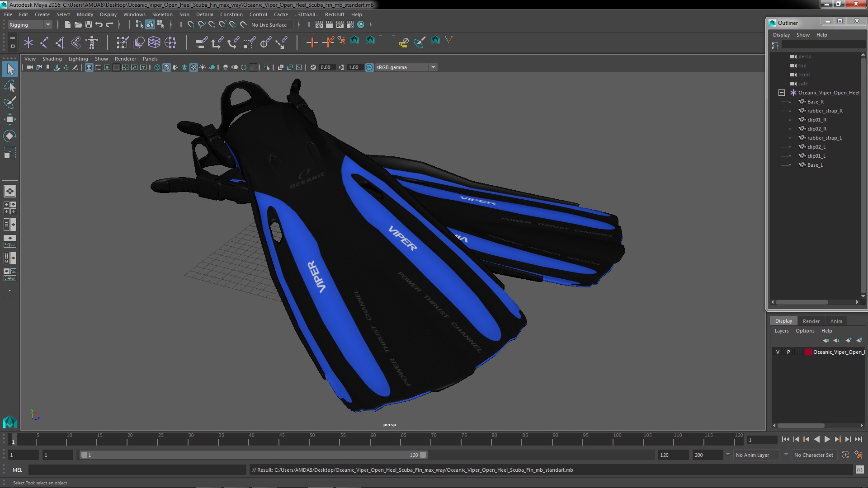Viewport: 868px width, 488px height.
Task: Toggle color management ON button
Action: (369, 67)
